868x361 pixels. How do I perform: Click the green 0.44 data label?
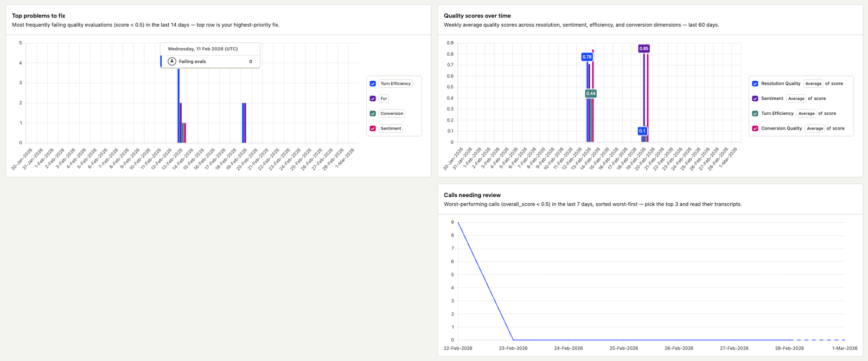[x=591, y=94]
